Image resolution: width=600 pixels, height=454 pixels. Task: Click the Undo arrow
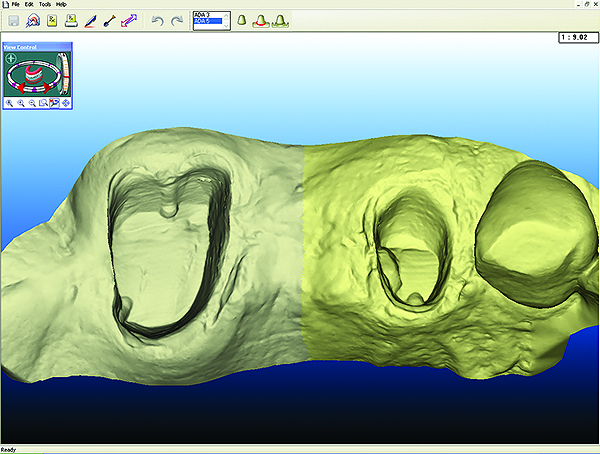tap(157, 20)
